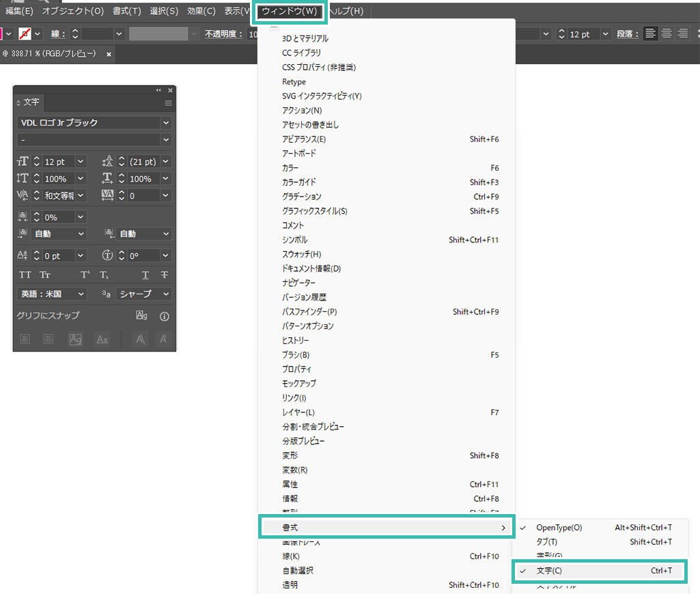Viewport: 700px width, 594px height.
Task: Click the kerning V/A icon
Action: click(x=23, y=195)
